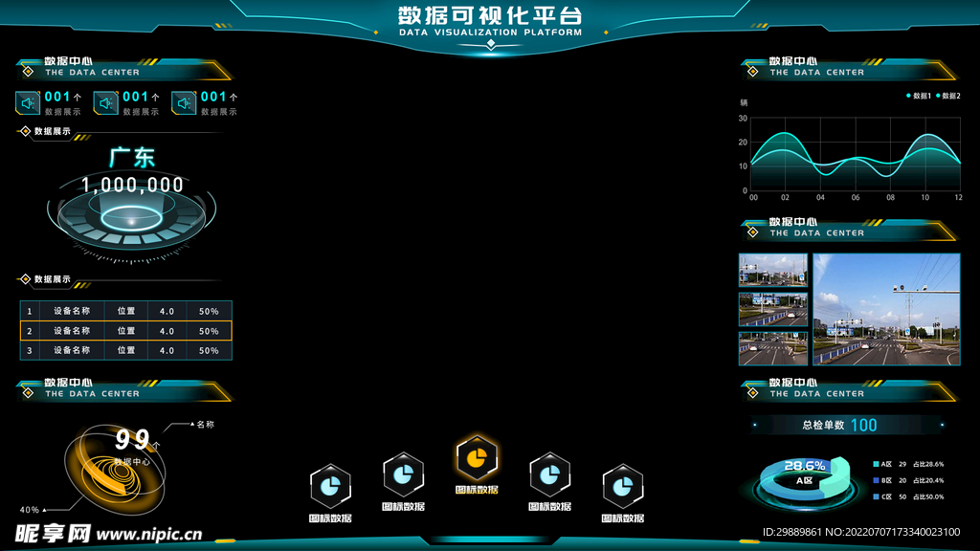This screenshot has height=551, width=980.
Task: Open the middle small traffic camera thumbnail
Action: click(x=773, y=309)
